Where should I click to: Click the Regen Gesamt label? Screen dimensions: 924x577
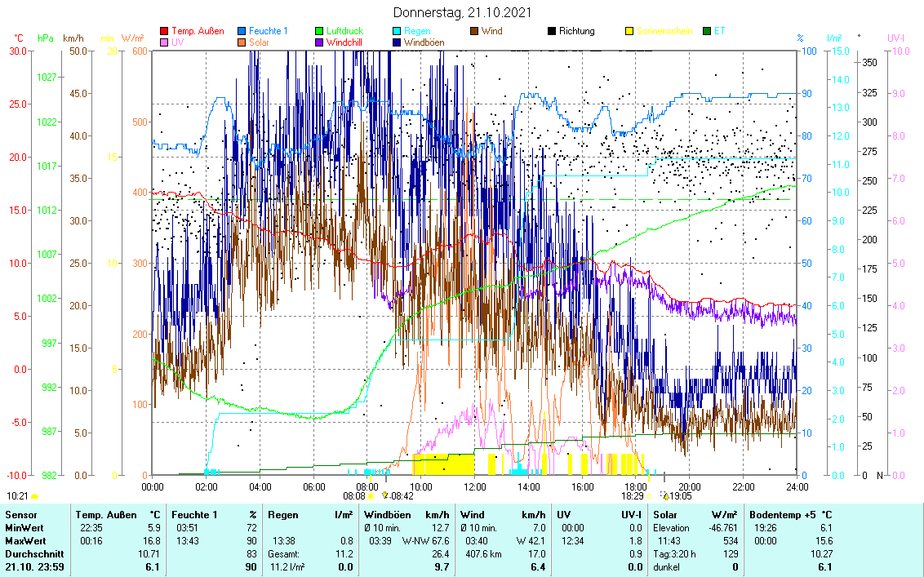click(x=285, y=554)
